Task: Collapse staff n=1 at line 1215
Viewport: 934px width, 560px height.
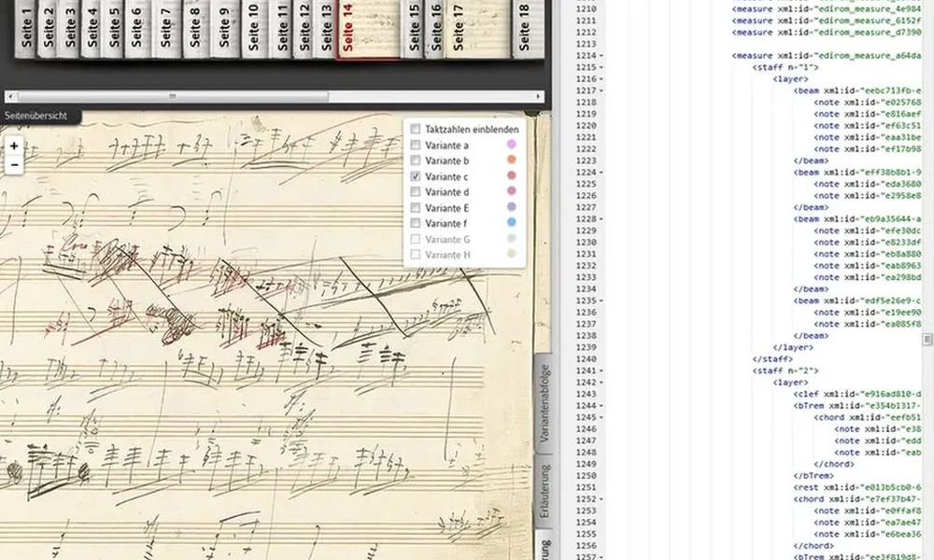Action: pyautogui.click(x=601, y=67)
